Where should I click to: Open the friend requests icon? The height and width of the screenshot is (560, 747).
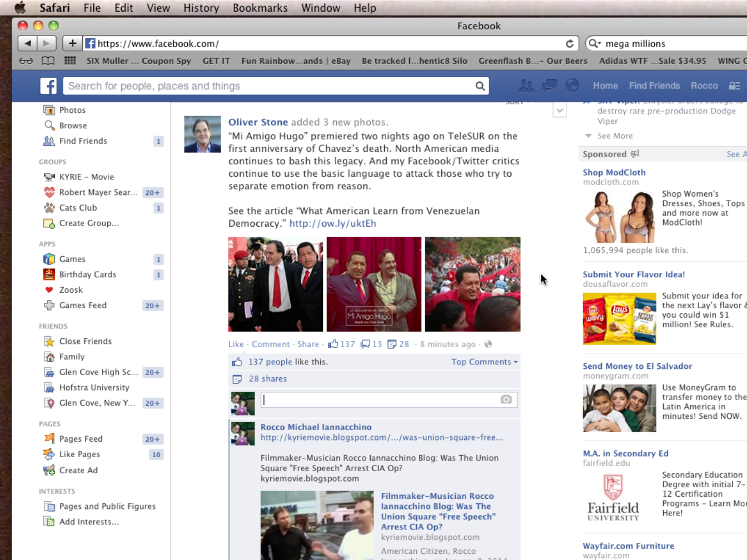tap(526, 86)
